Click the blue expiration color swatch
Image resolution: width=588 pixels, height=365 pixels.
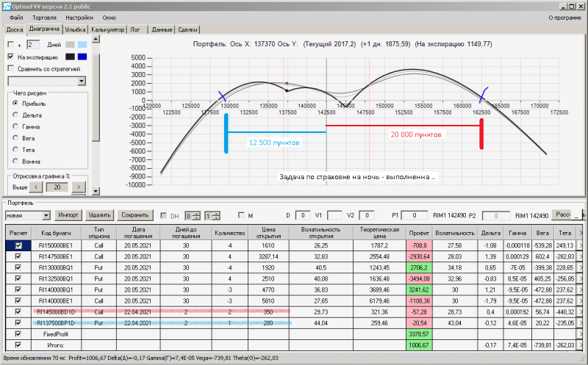coord(82,57)
